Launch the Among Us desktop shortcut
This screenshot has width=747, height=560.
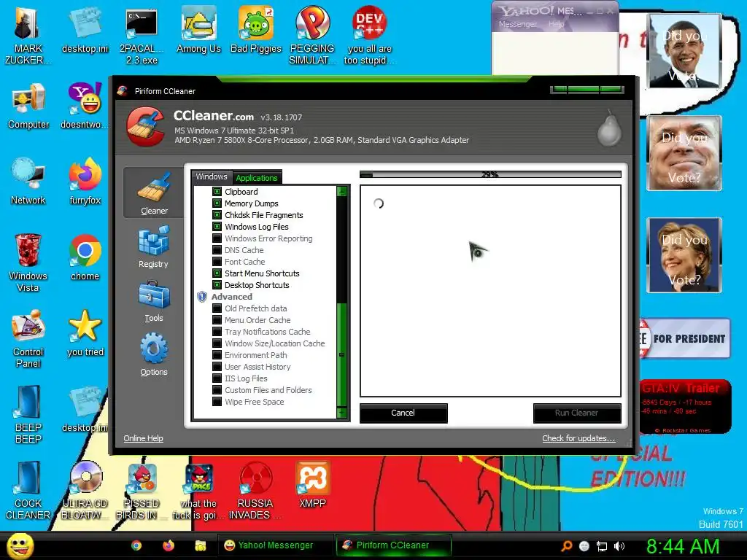[198, 31]
